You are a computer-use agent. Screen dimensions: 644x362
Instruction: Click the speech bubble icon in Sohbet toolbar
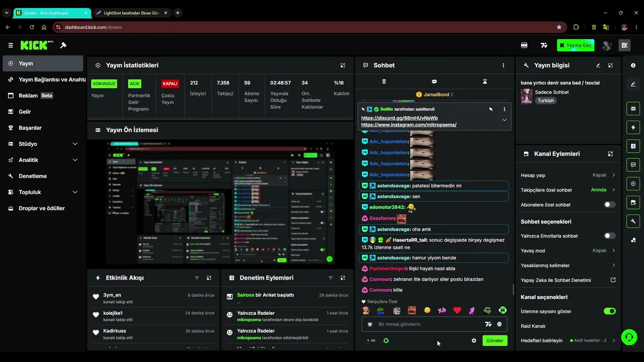434,81
